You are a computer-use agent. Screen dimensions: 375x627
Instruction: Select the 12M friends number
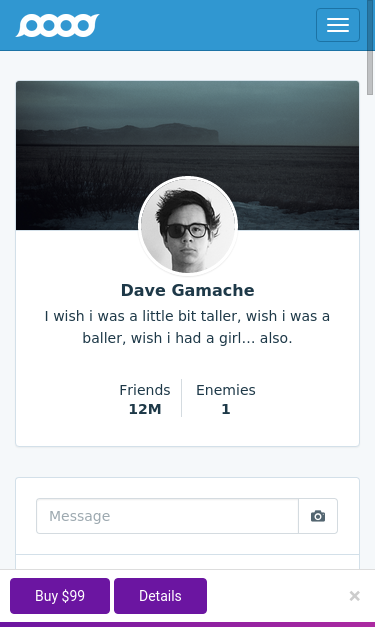coord(145,409)
